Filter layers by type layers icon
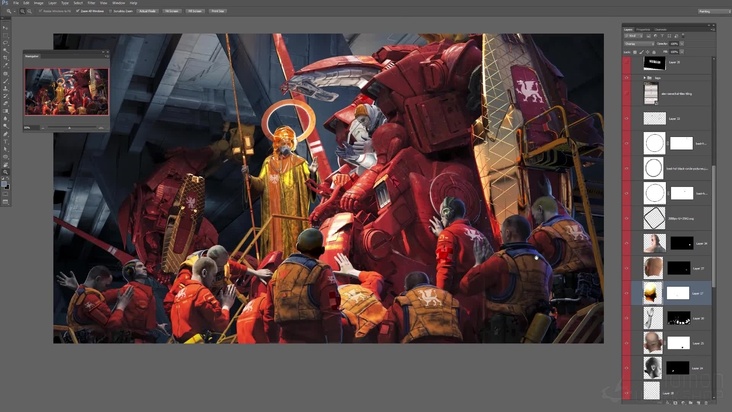This screenshot has height=412, width=732. click(x=662, y=36)
